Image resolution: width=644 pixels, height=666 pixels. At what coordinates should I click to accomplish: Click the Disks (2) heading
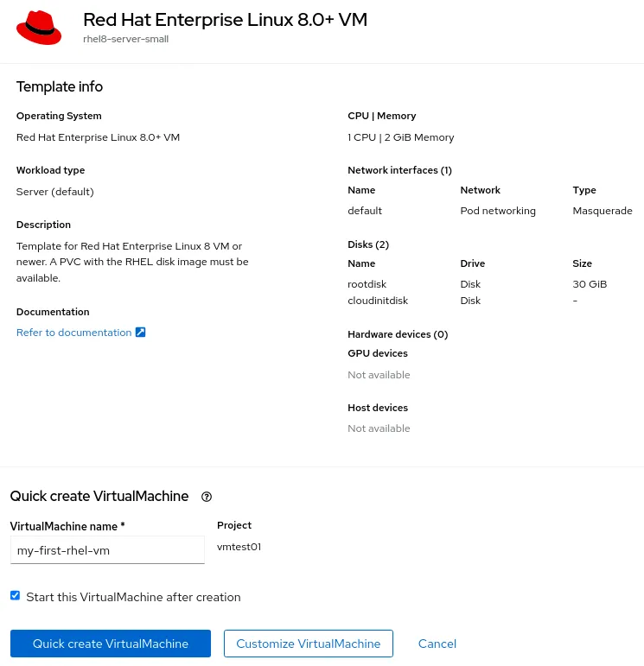(368, 244)
